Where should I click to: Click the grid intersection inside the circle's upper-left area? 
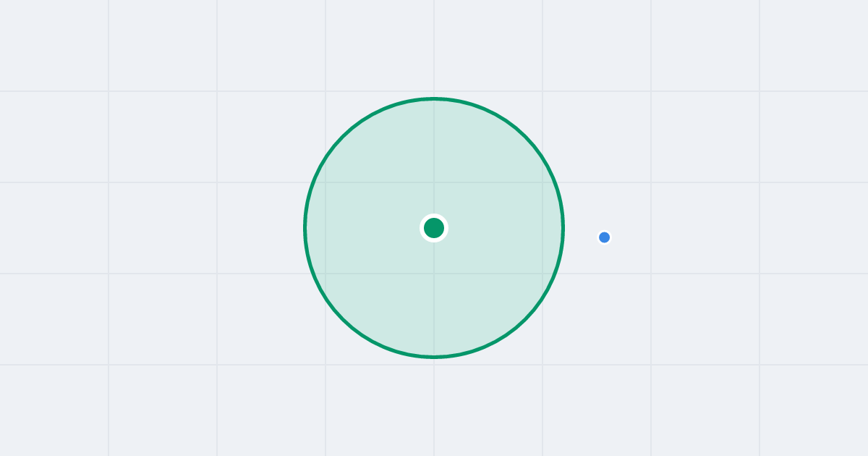pos(325,182)
